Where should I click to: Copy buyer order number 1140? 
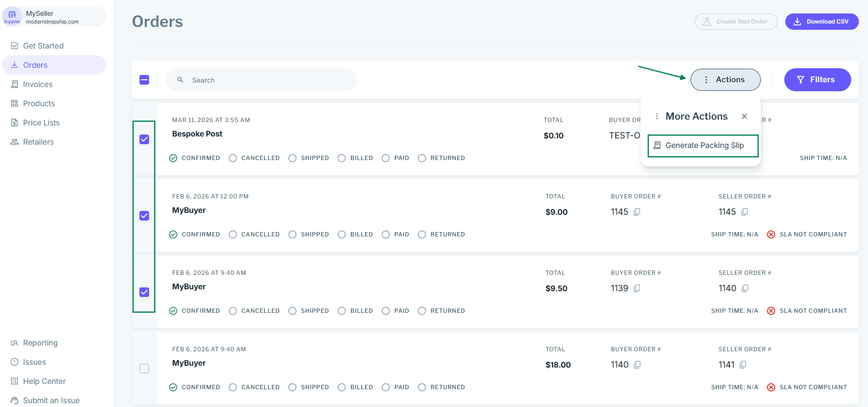(x=637, y=365)
